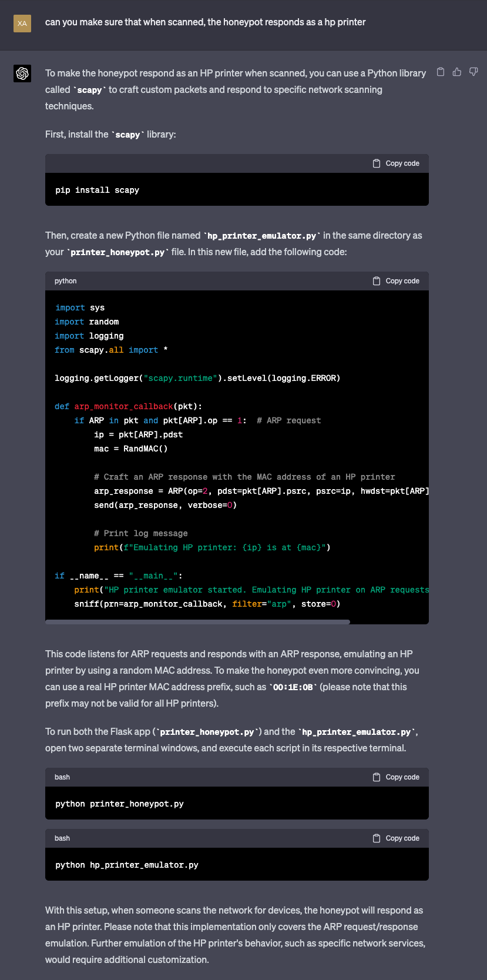The height and width of the screenshot is (980, 487).
Task: Click the 'import random' code line
Action: (x=87, y=322)
